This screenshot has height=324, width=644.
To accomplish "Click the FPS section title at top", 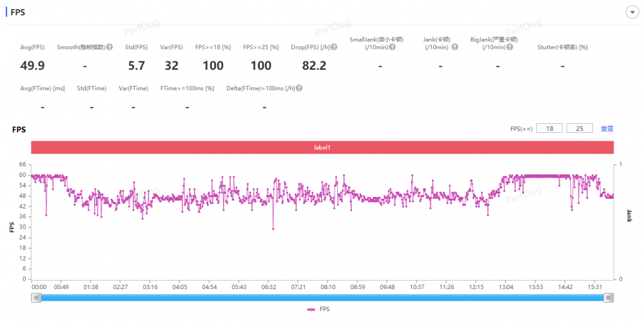I will (17, 12).
